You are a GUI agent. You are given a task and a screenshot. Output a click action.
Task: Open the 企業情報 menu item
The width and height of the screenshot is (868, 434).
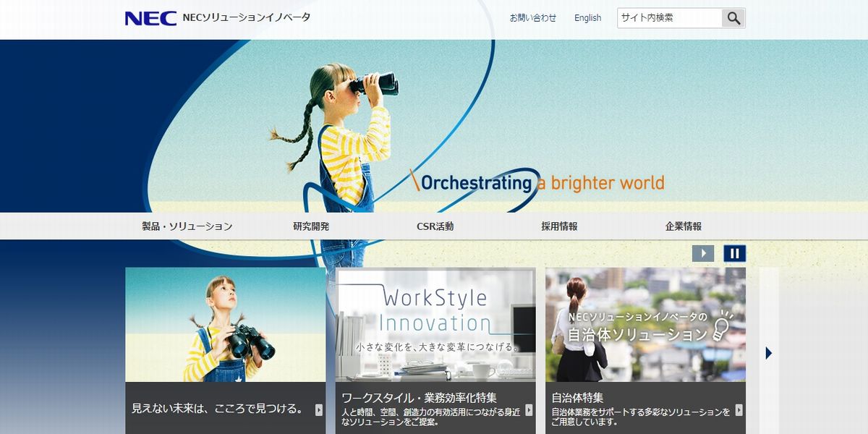pyautogui.click(x=684, y=226)
